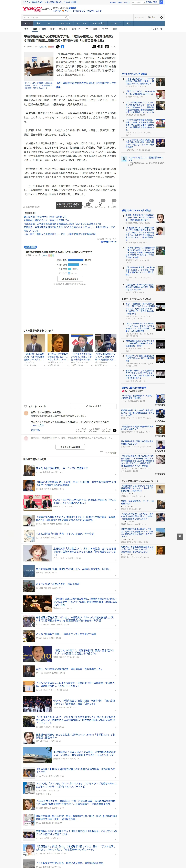Click もっと見る(1322件) comments button

click(70, 447)
